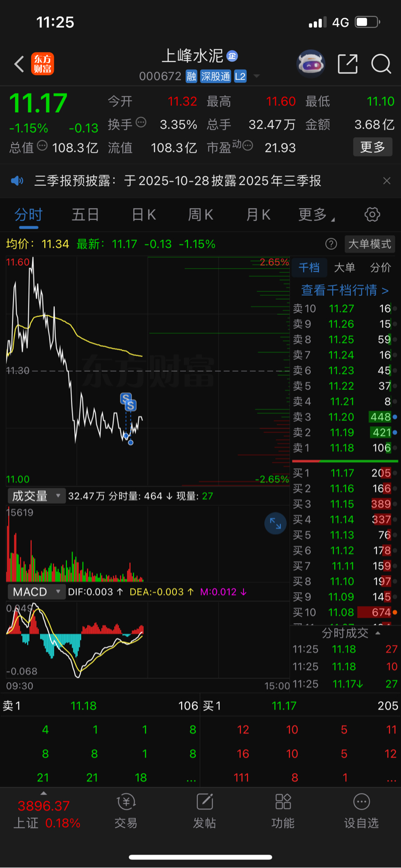
Task: Tap the L2 level badge
Action: (240, 76)
